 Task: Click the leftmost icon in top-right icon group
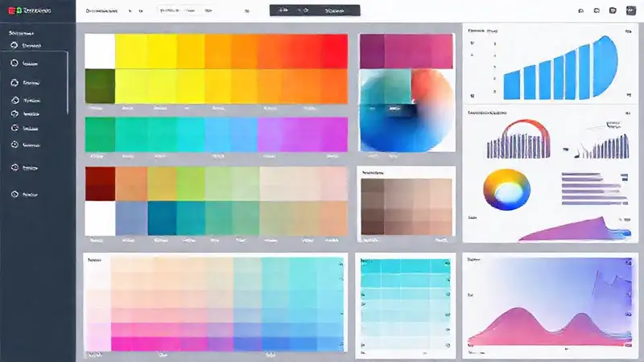click(x=581, y=11)
